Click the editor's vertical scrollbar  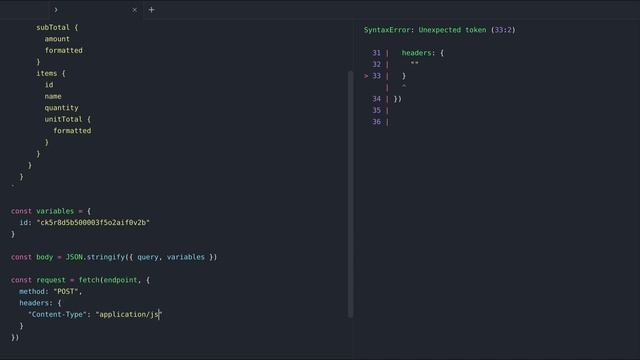pyautogui.click(x=350, y=194)
